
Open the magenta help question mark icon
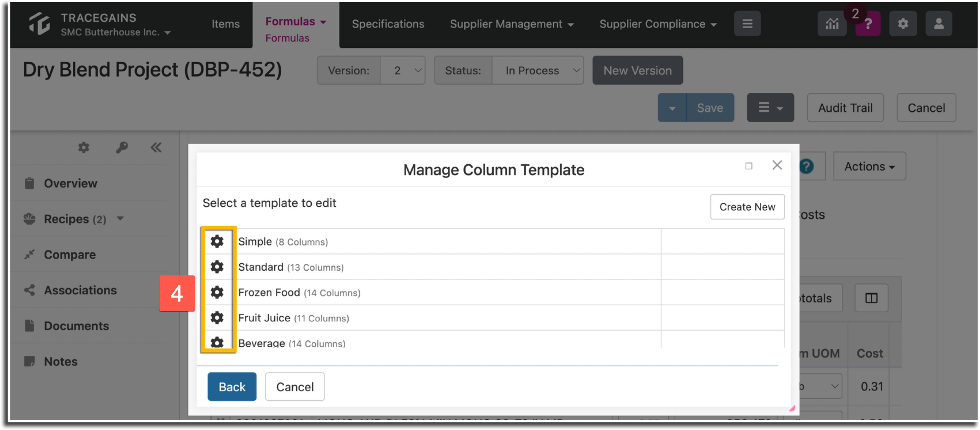[x=868, y=24]
